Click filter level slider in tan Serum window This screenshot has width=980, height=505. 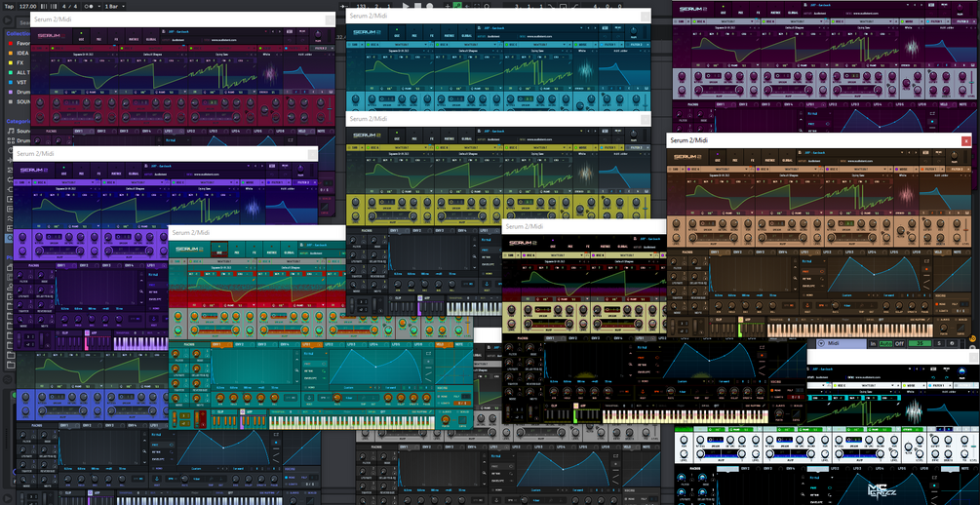[x=965, y=231]
